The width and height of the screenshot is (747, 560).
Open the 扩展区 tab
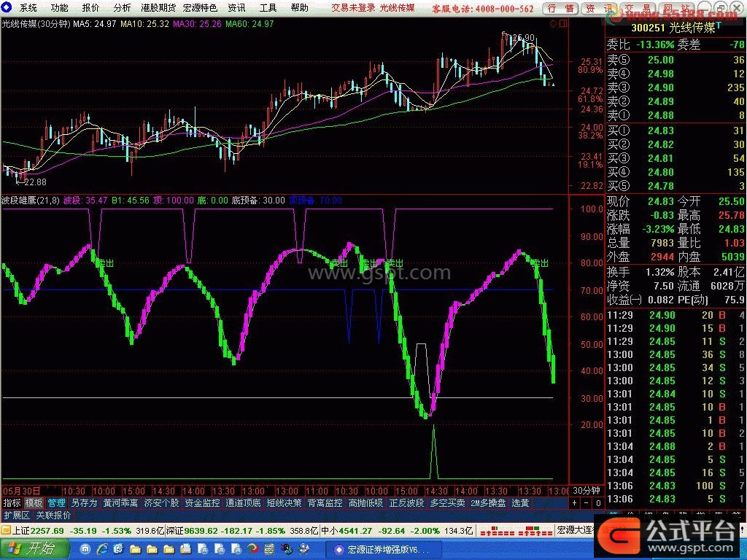pos(17,516)
